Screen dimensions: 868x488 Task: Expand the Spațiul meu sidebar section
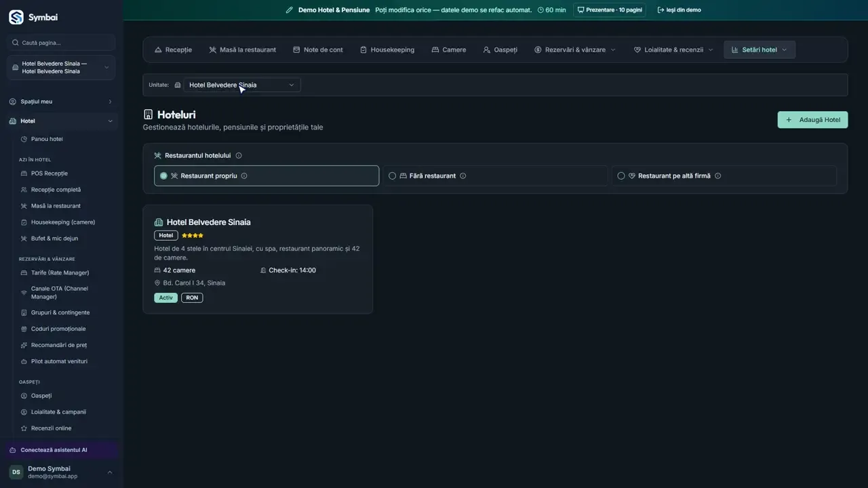click(x=61, y=102)
